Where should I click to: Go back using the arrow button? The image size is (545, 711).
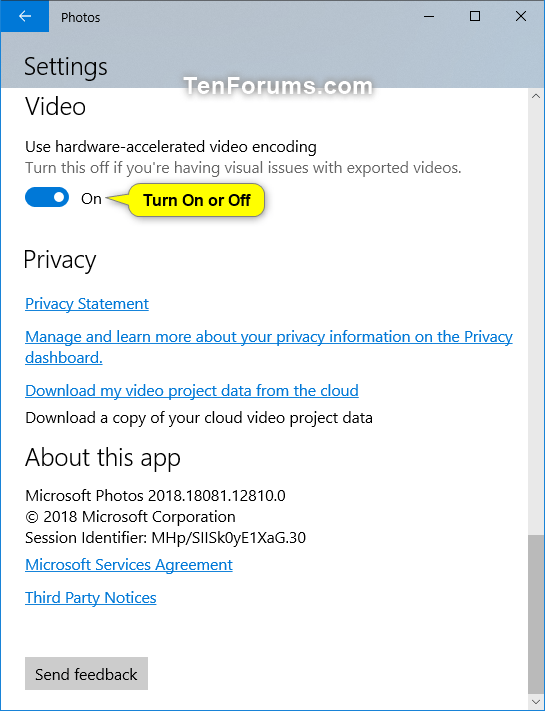(24, 16)
